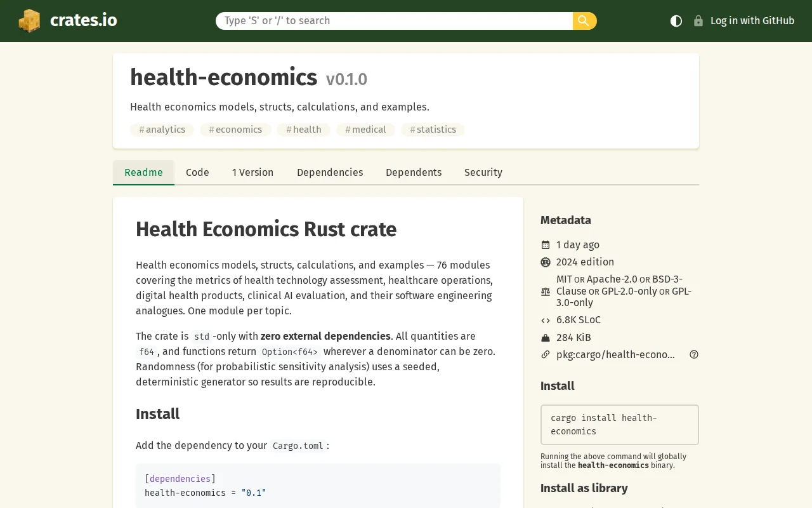Screen dimensions: 812x508
Task: Click the 'zero external dependencies' bold text
Action: pyautogui.click(x=325, y=337)
